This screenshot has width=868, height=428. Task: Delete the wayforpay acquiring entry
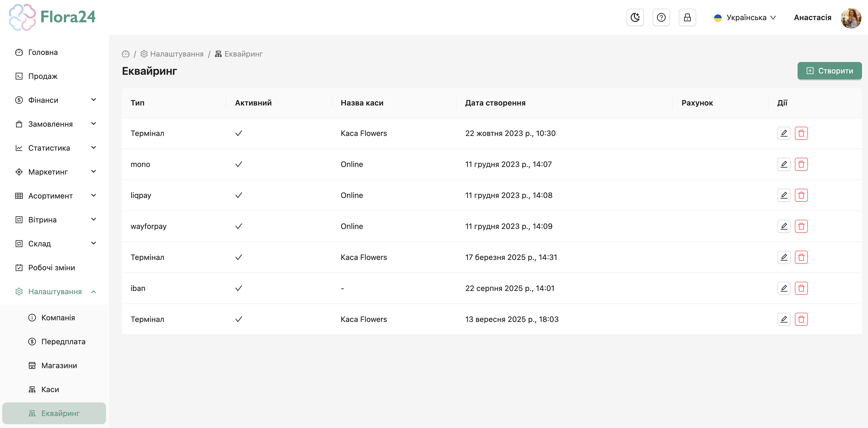point(801,227)
